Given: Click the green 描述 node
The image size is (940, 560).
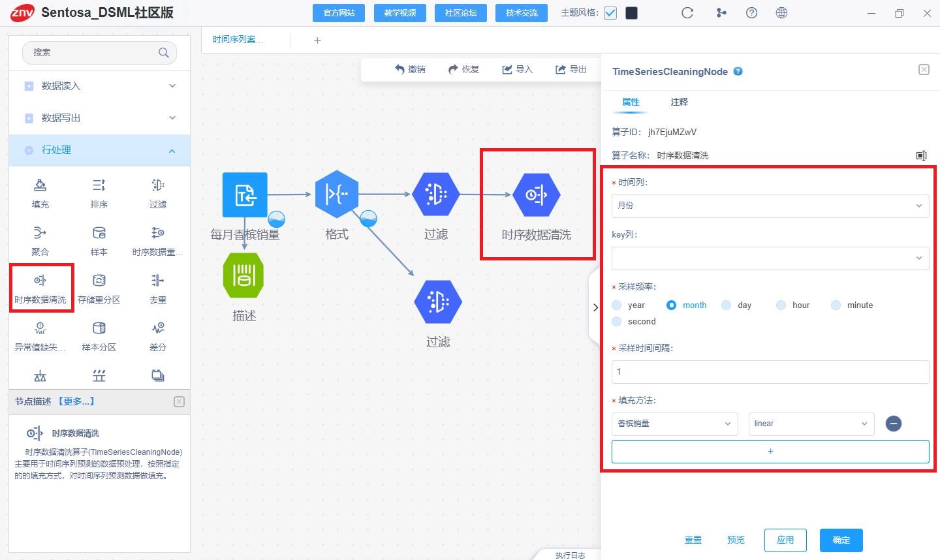Looking at the screenshot, I should point(243,275).
